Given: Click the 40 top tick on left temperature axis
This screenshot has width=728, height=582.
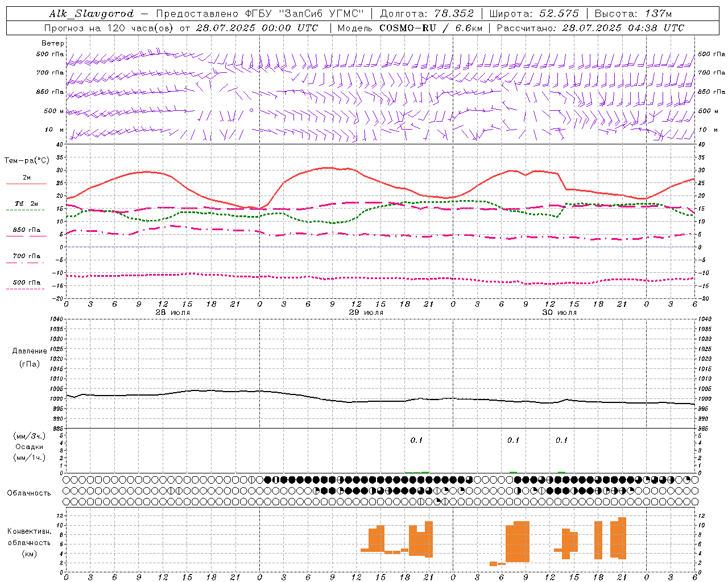Looking at the screenshot, I should coord(59,144).
